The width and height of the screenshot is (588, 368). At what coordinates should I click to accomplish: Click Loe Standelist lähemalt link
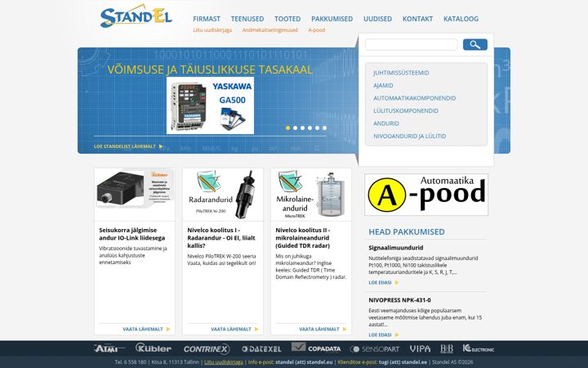(124, 146)
